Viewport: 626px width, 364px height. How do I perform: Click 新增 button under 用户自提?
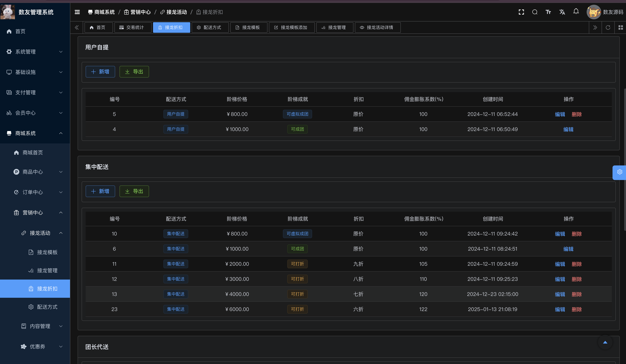[x=100, y=72]
